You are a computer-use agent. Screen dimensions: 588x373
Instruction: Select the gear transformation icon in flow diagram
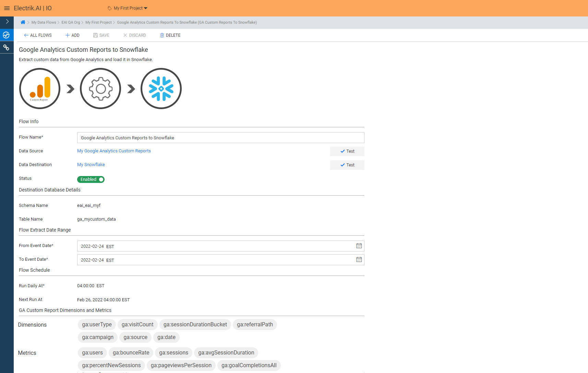[100, 88]
